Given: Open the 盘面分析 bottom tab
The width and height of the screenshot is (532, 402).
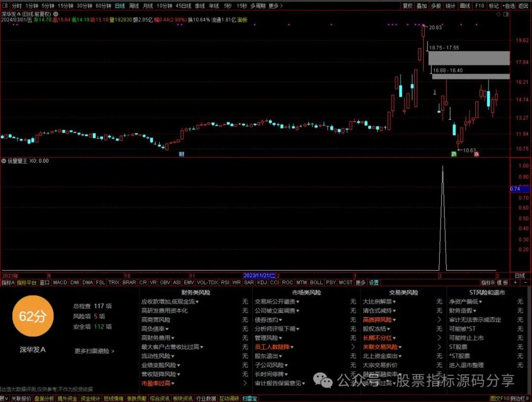Looking at the screenshot, I should (x=44, y=398).
